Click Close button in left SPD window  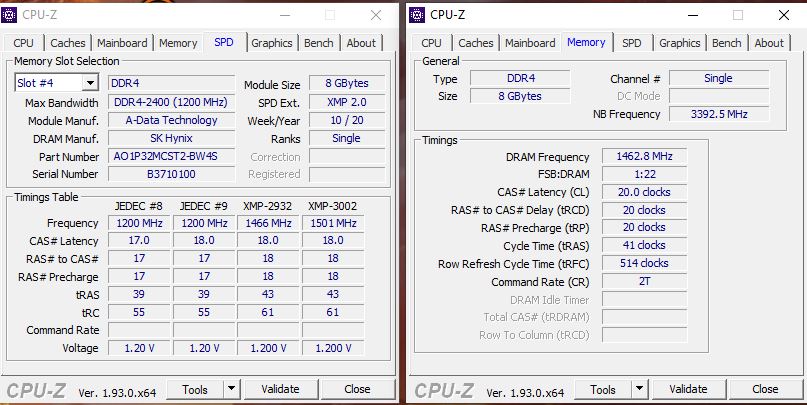point(357,390)
